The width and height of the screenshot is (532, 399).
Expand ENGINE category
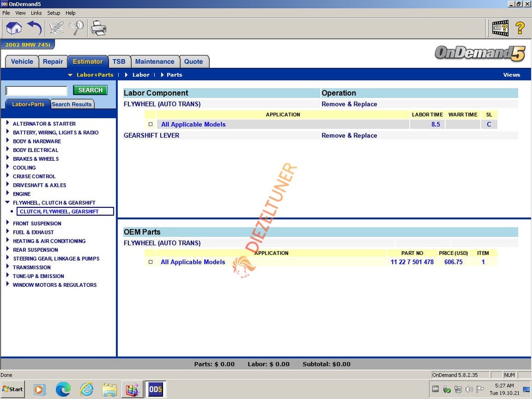7,193
